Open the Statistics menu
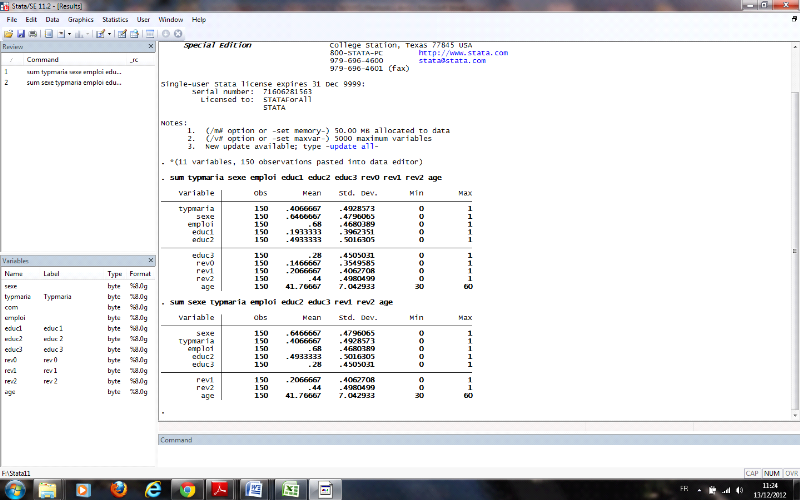Viewport: 800px width, 500px height. click(115, 20)
